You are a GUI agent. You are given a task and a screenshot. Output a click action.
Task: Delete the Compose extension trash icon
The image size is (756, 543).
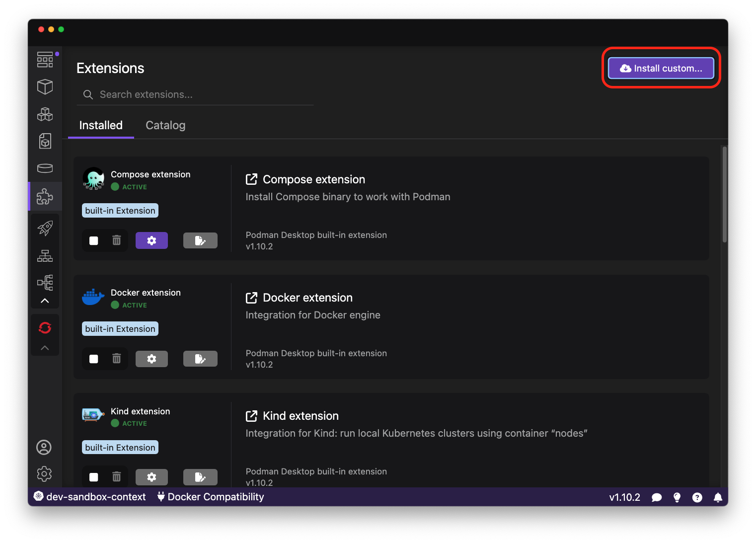(117, 240)
